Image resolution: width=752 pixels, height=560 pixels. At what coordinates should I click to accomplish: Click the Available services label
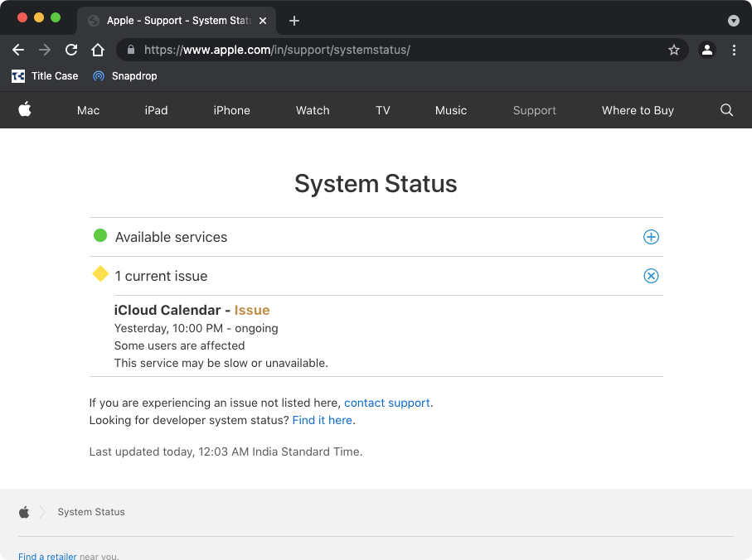[172, 237]
